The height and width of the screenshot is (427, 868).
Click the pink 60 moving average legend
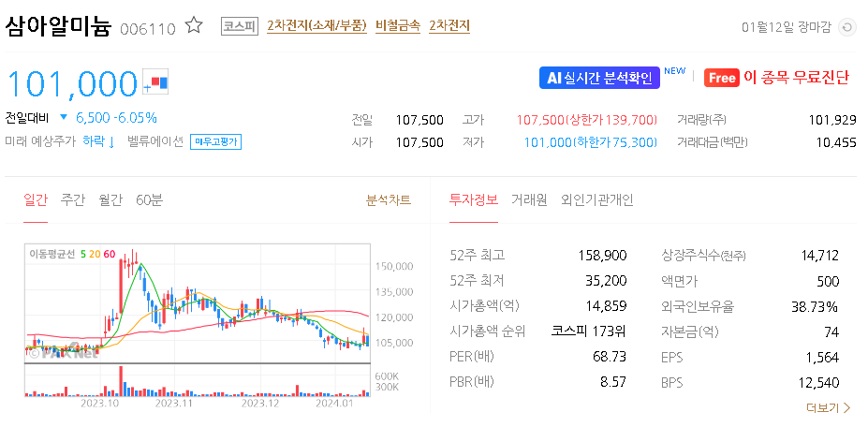[109, 254]
